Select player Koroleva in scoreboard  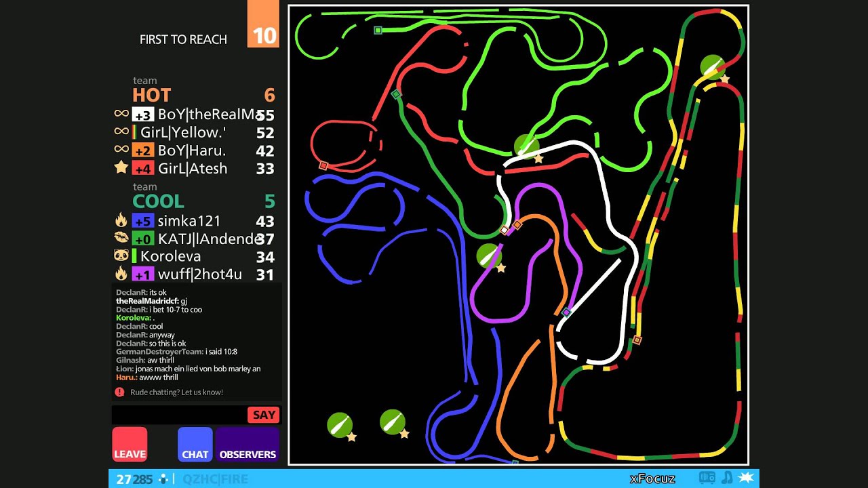coord(171,256)
